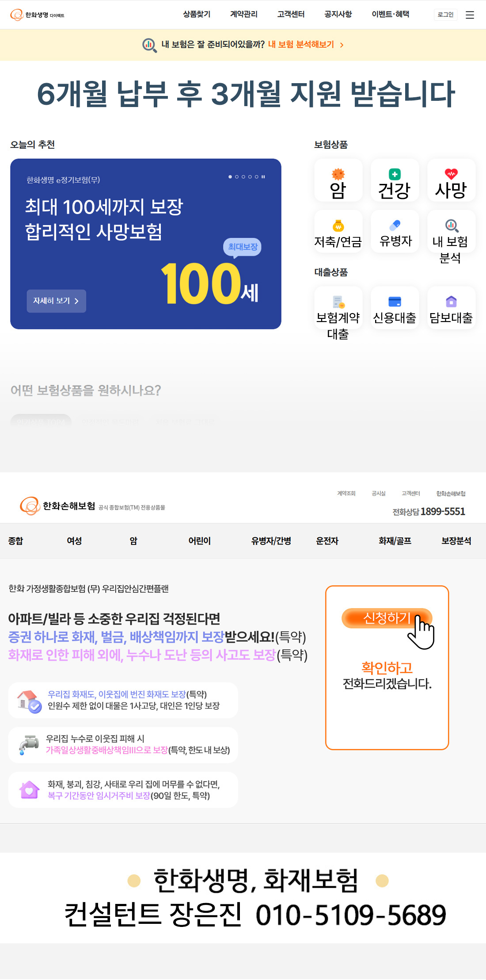
Task: Select the 보장분석 category tab
Action: point(456,541)
